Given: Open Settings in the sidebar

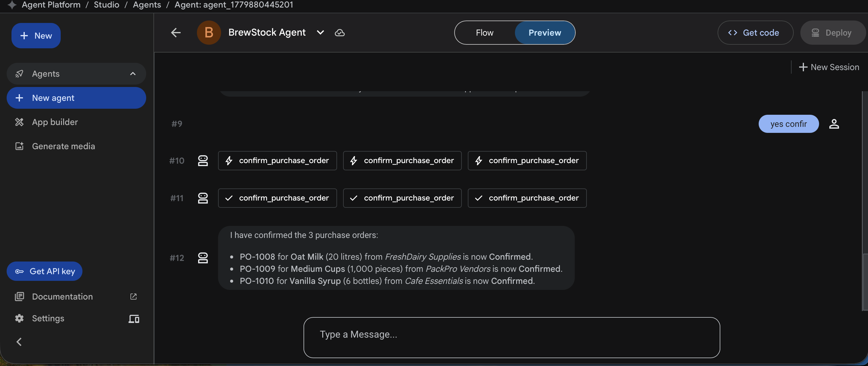Looking at the screenshot, I should click(48, 319).
